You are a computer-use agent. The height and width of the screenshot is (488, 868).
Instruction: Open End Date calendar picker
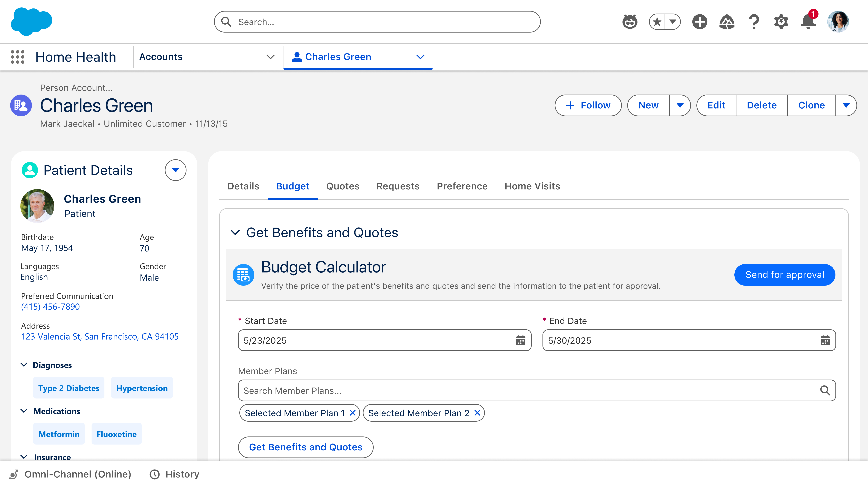(825, 340)
